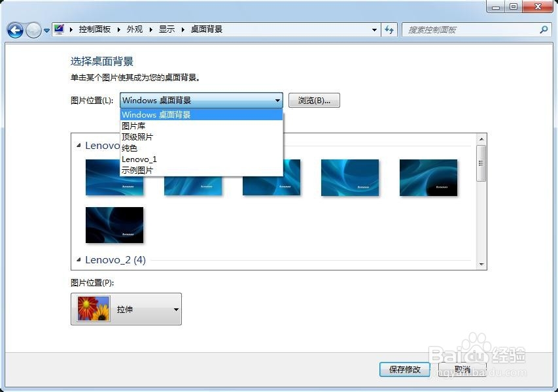Go to 控制面板 in the breadcrumb
558x392 pixels.
point(95,29)
